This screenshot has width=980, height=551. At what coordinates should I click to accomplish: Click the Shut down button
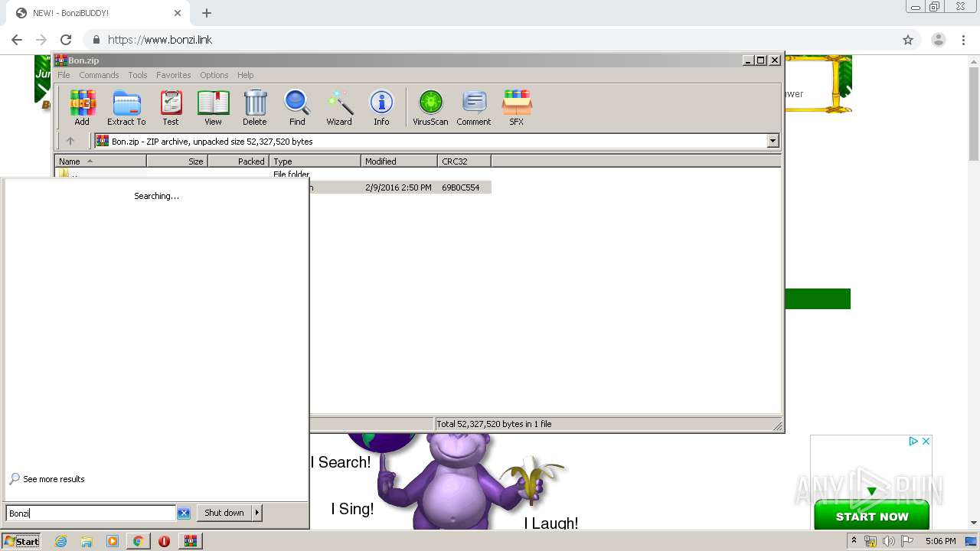pyautogui.click(x=224, y=513)
